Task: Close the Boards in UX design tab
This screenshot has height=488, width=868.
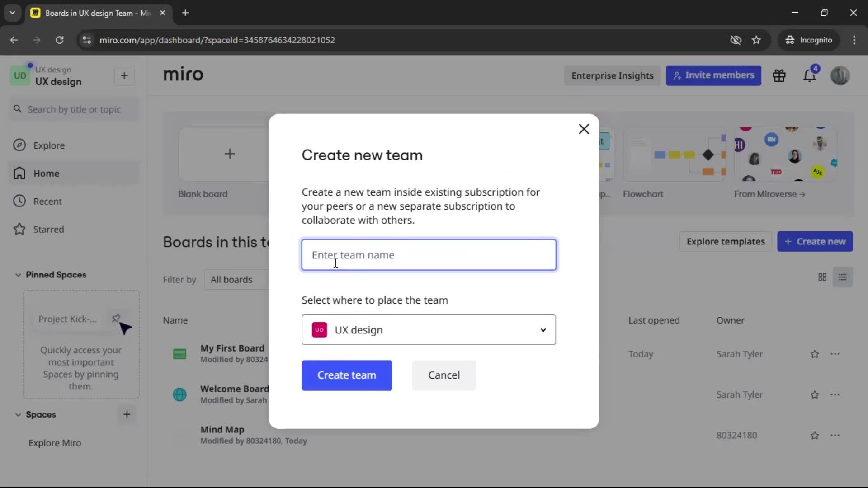Action: click(x=163, y=13)
